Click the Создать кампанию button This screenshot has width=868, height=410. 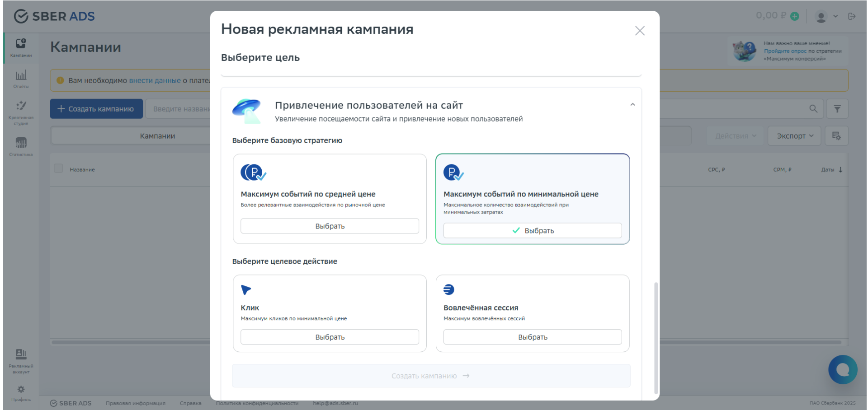point(96,108)
